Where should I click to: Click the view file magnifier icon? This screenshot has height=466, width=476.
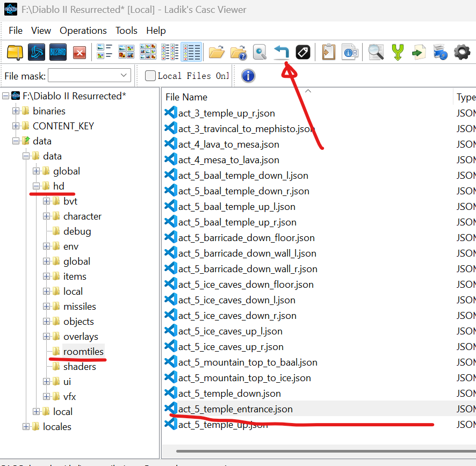(x=260, y=52)
